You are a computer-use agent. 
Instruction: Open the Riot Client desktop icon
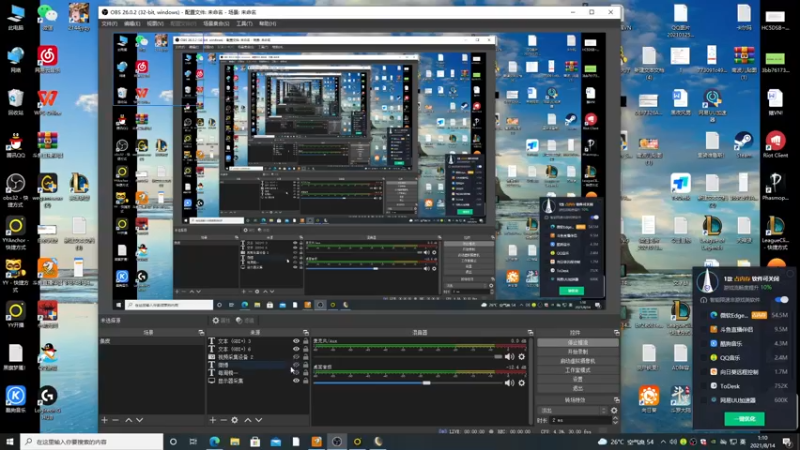[776, 145]
